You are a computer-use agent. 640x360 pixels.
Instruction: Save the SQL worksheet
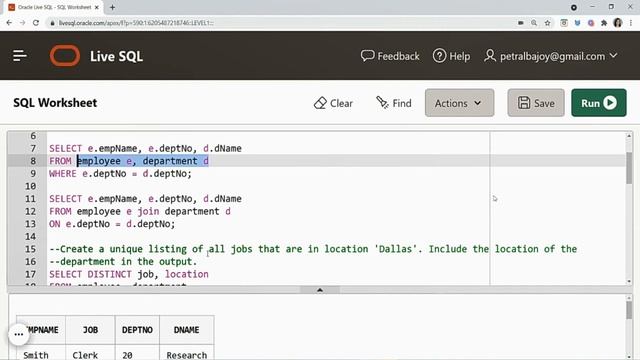point(536,103)
